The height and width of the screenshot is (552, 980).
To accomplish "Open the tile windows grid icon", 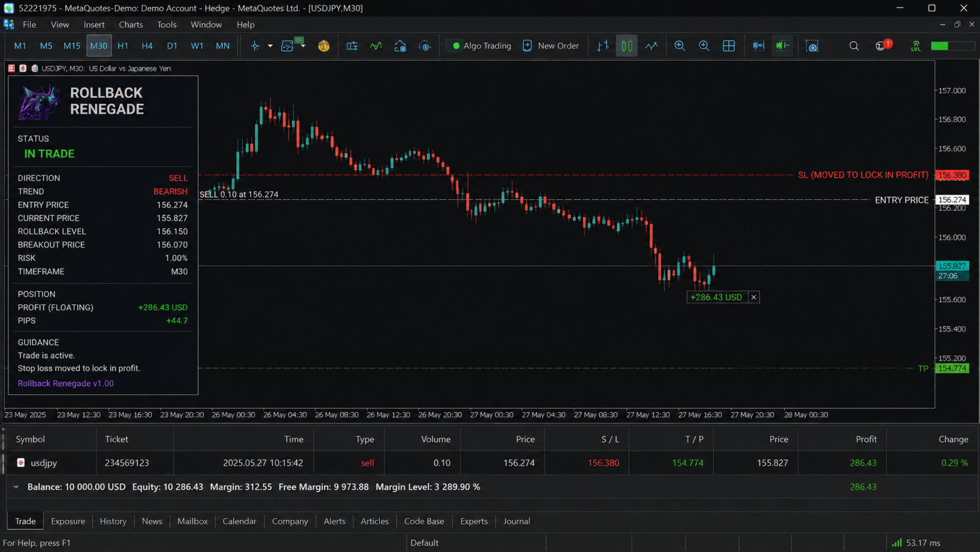I will point(729,46).
